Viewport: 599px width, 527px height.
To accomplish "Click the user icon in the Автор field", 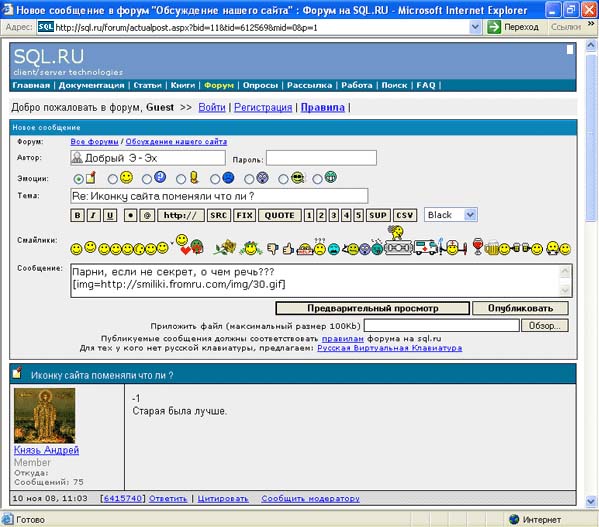I will (x=77, y=157).
